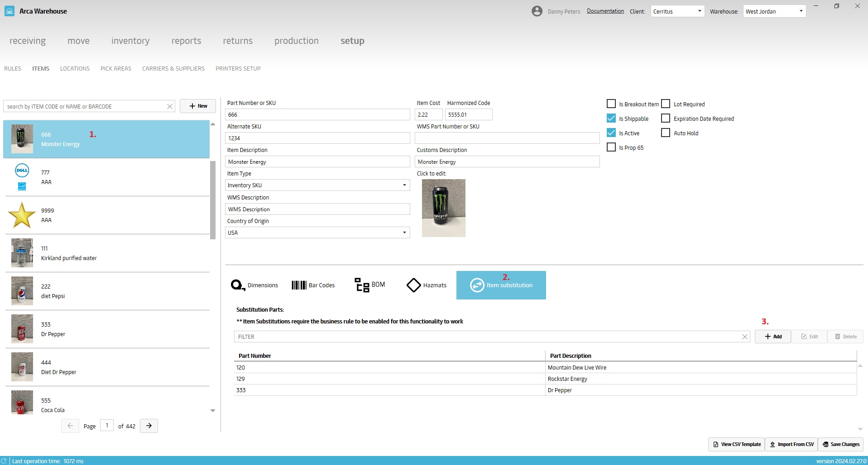Enable the Lot Required checkbox
The height and width of the screenshot is (465, 868).
[x=666, y=104]
